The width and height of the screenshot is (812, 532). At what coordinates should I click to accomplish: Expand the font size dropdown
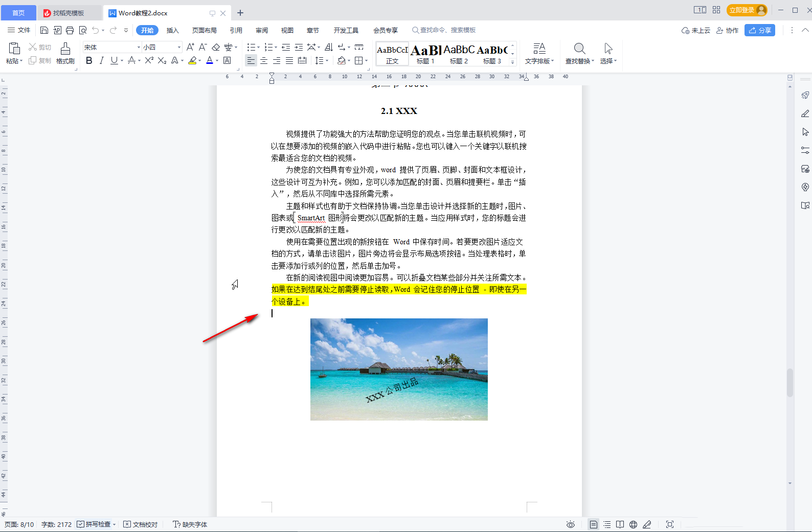coord(179,48)
